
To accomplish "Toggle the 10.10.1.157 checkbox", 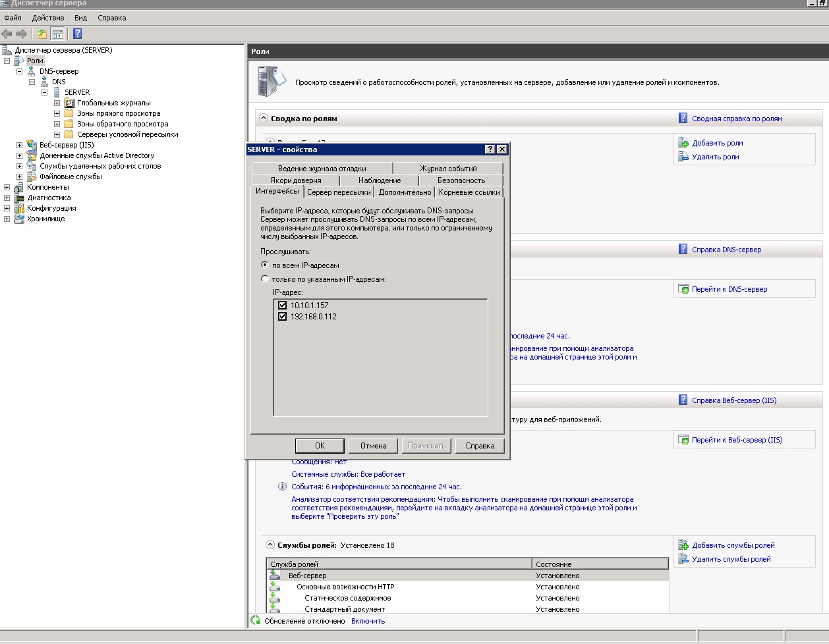I will click(x=283, y=306).
